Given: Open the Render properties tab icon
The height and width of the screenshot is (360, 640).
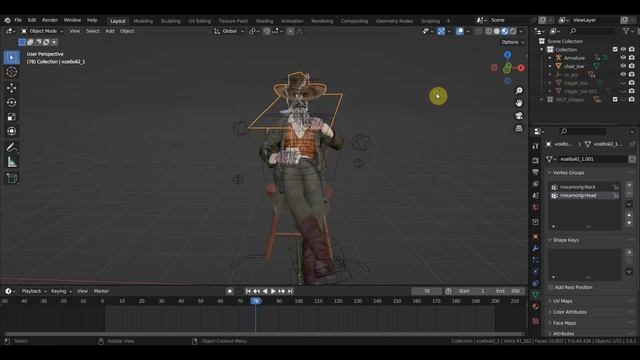Looking at the screenshot, I should [x=536, y=160].
